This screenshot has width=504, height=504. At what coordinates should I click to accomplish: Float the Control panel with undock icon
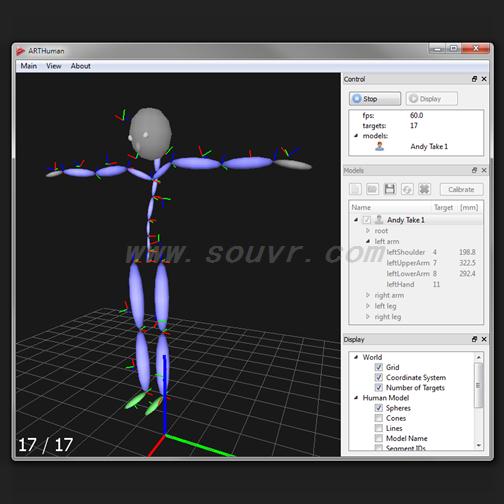474,79
